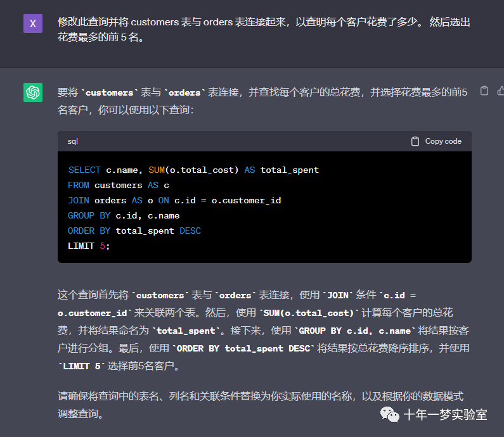Click the inline `LIMIT 5` code in explanation
504x437 pixels.
82,366
